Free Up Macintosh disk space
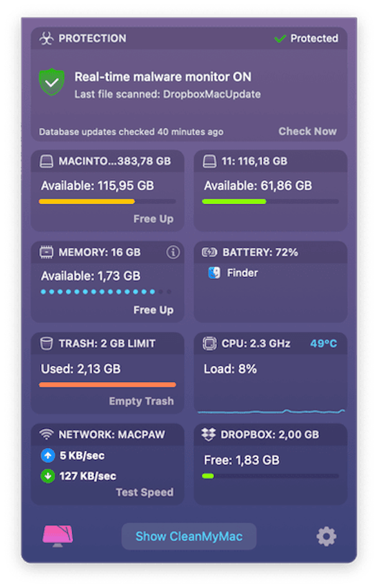This screenshot has height=588, width=378. (154, 219)
